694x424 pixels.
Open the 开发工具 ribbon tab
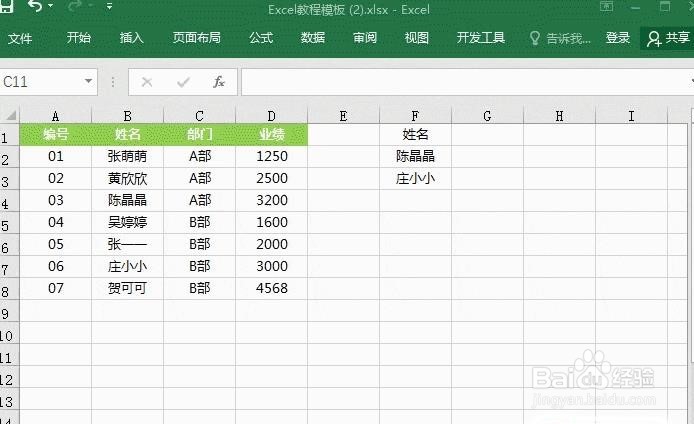click(x=481, y=38)
